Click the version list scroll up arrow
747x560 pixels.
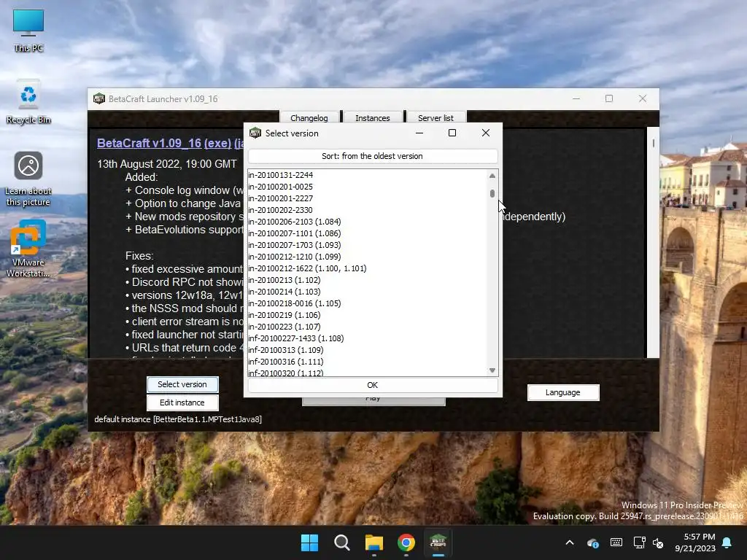coord(492,176)
